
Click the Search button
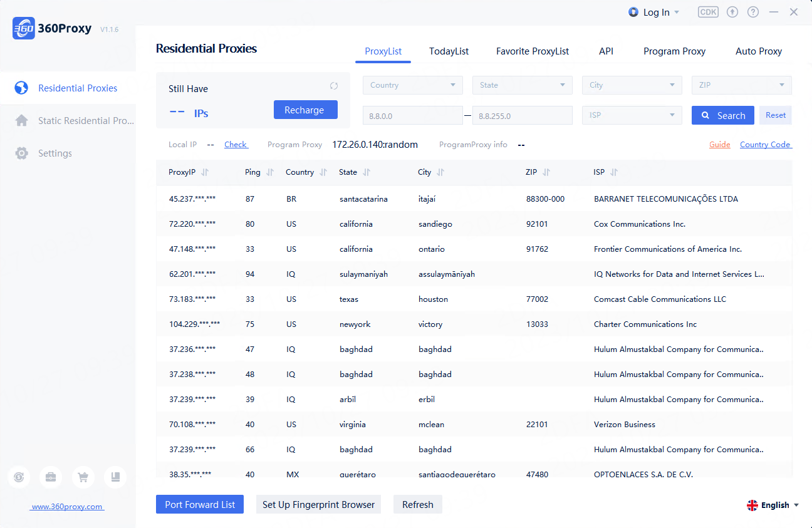pos(723,115)
